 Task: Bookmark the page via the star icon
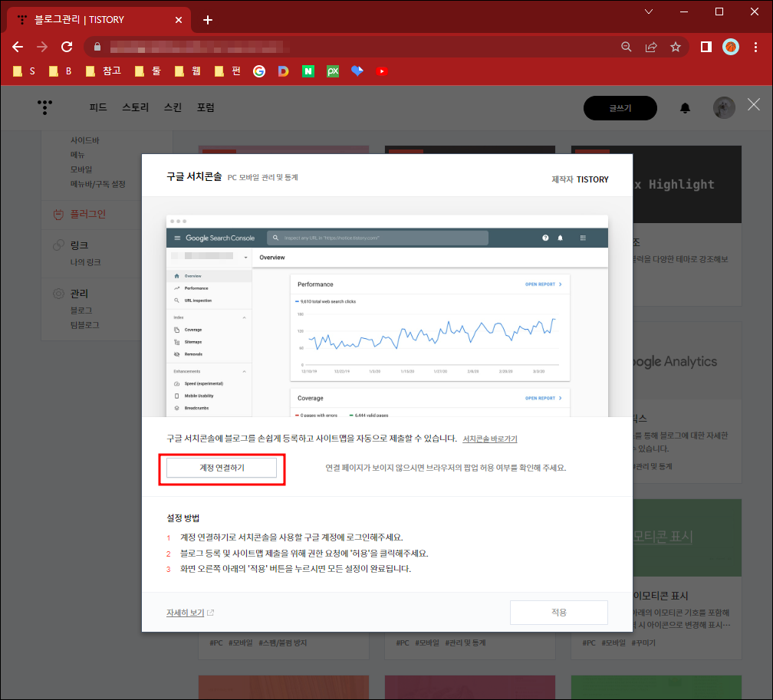[x=676, y=46]
